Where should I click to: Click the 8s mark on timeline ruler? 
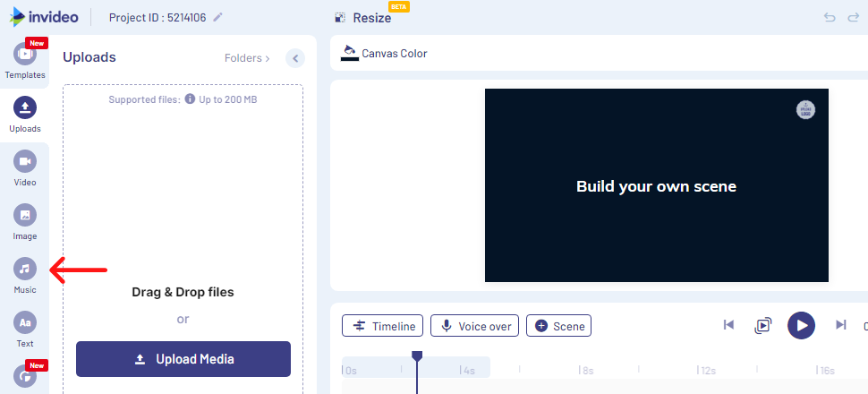[587, 370]
